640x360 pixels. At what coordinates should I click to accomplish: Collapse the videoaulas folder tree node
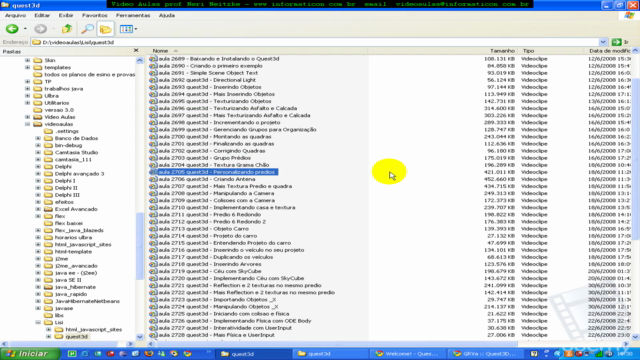[27, 124]
